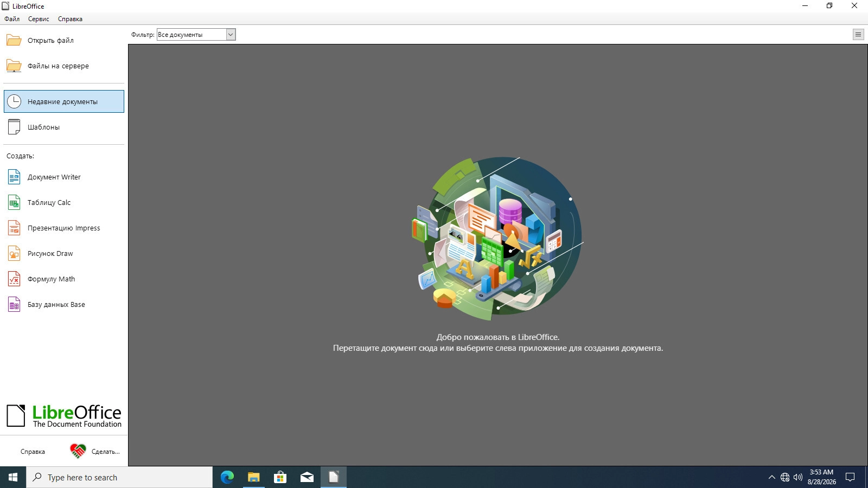Open the Сервис menu
Image resolution: width=868 pixels, height=488 pixels.
coord(39,19)
